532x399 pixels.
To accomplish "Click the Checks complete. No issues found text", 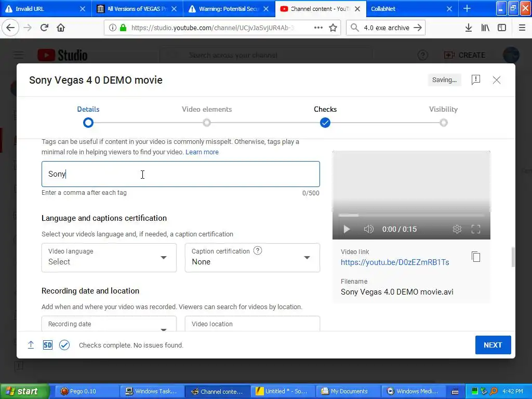I will [x=131, y=345].
